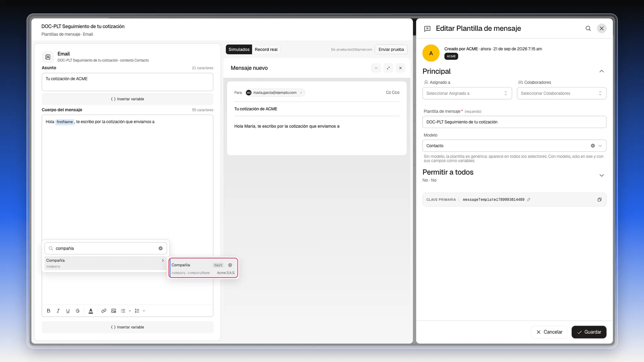Screen dimensions: 644x362
Task: Show Cc Cco fields in preview
Action: [x=392, y=93]
